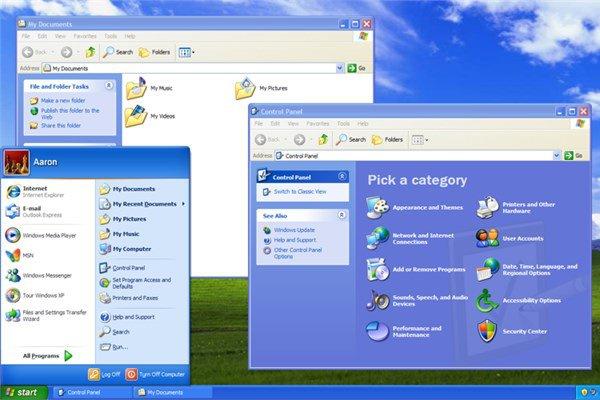Viewport: 600px width, 400px height.
Task: Open Set Program Access and Defaults
Action: pyautogui.click(x=135, y=283)
